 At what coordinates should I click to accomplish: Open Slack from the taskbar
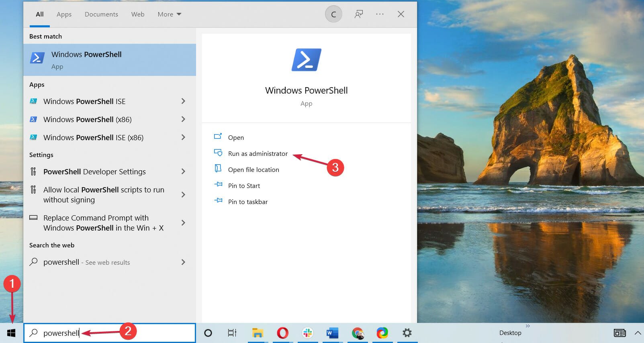coord(307,333)
